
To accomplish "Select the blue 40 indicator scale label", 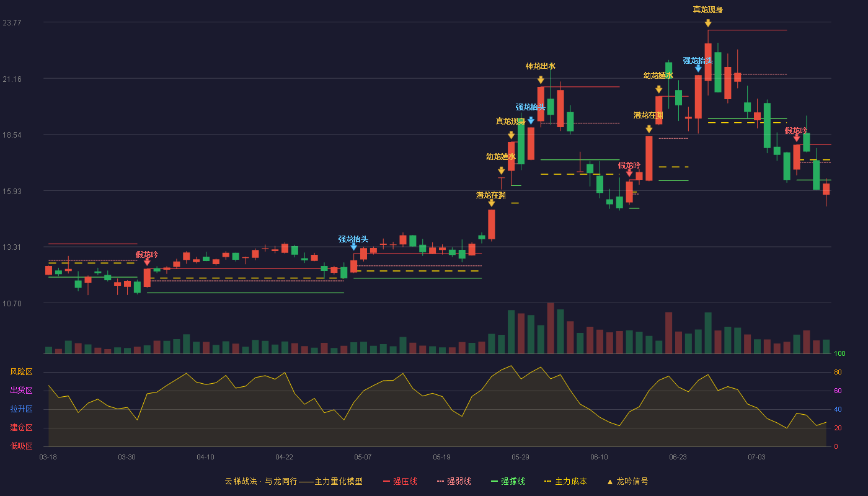I will (838, 409).
